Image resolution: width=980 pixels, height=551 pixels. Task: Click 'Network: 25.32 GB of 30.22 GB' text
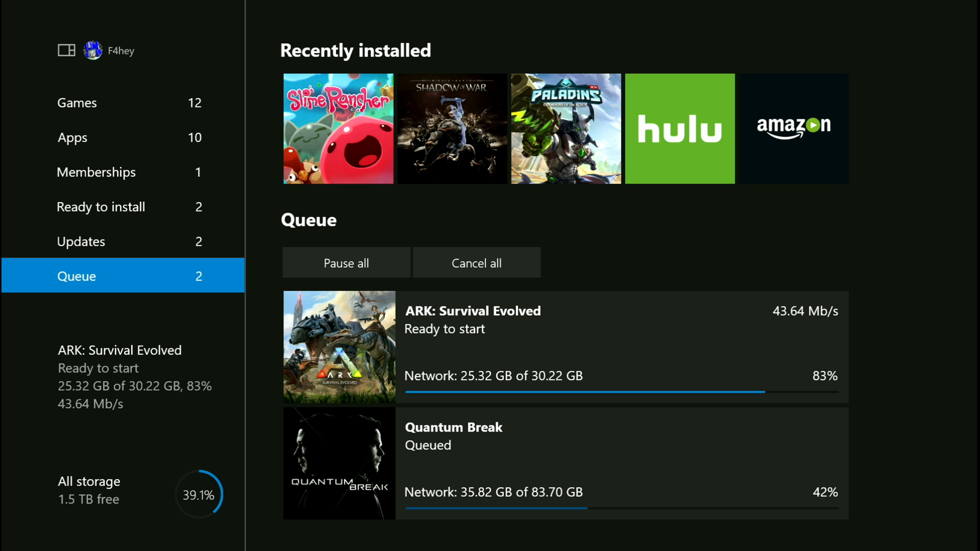(x=494, y=375)
